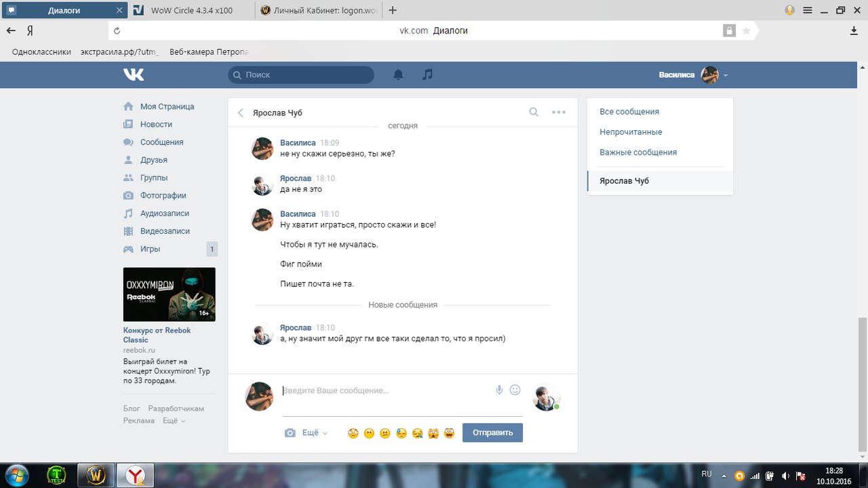Click the Oxxxymiron Reebok ad thumbnail
Viewport: 868px width, 488px height.
tap(170, 294)
